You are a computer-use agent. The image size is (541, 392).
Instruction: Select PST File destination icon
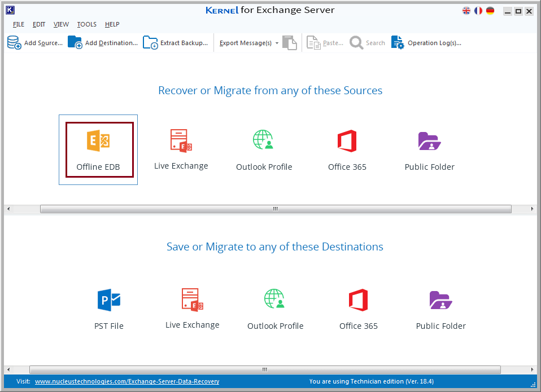(109, 300)
